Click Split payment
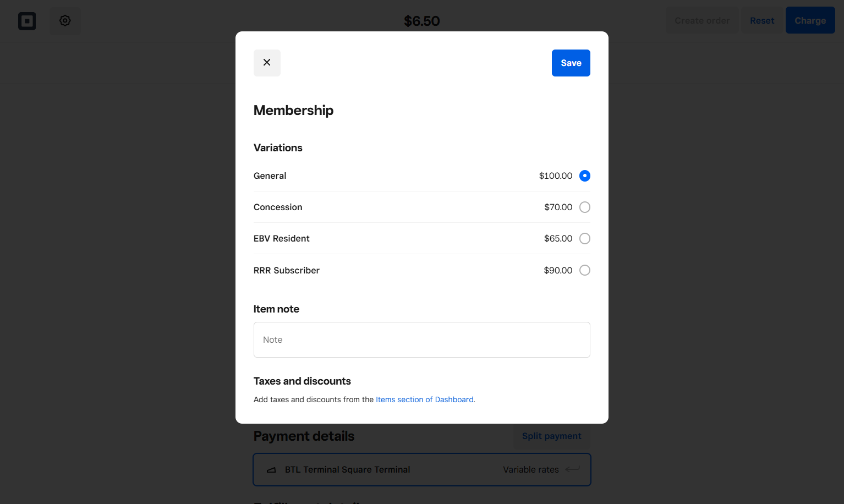This screenshot has height=504, width=844. [x=552, y=436]
